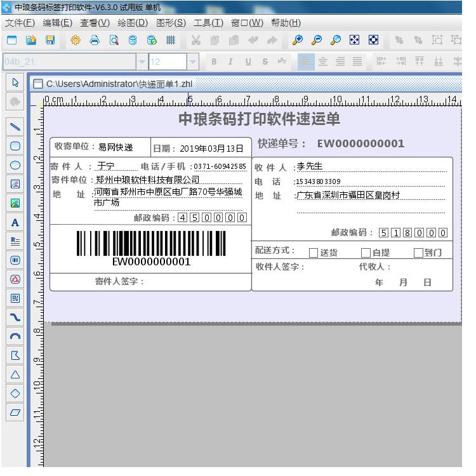Select the document title bar 快递面单1.zhl
The image size is (476, 476).
click(x=246, y=84)
